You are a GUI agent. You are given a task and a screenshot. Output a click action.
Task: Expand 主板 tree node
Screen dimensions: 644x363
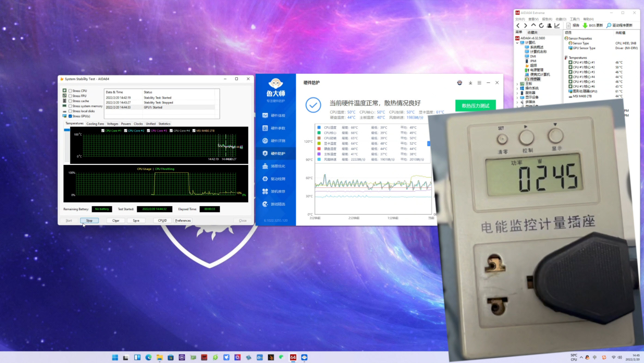[517, 84]
